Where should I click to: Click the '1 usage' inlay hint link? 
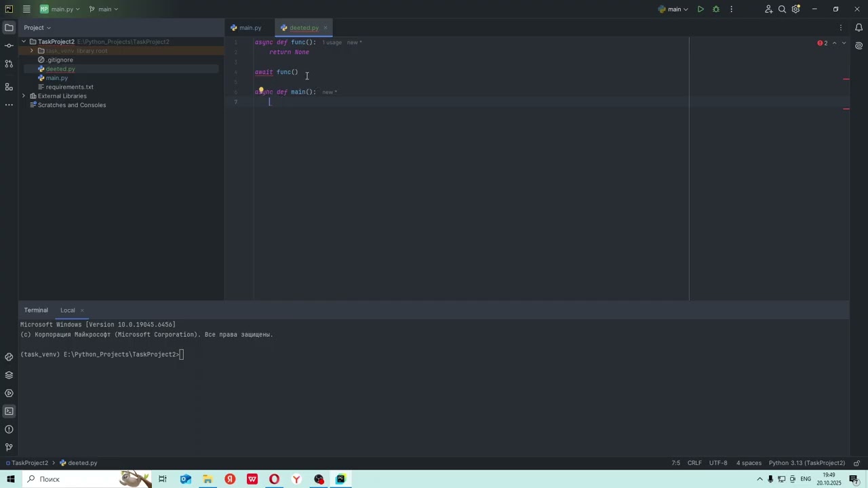point(332,43)
